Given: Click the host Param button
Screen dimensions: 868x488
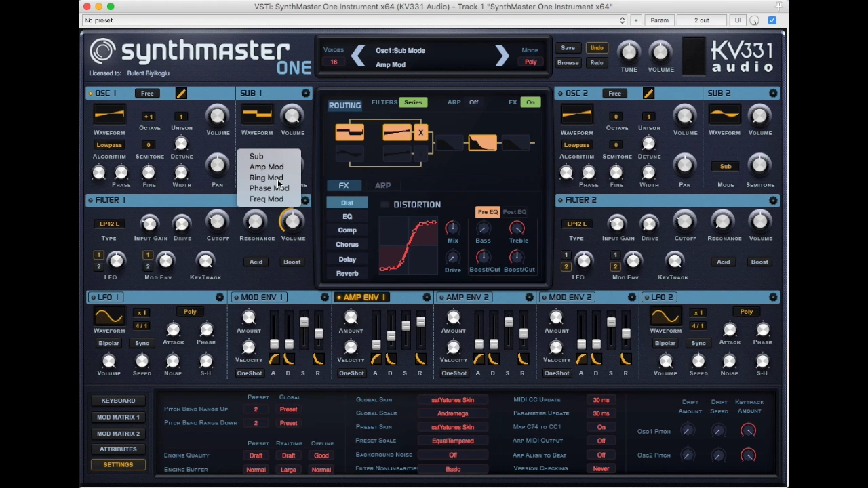Looking at the screenshot, I should (659, 20).
